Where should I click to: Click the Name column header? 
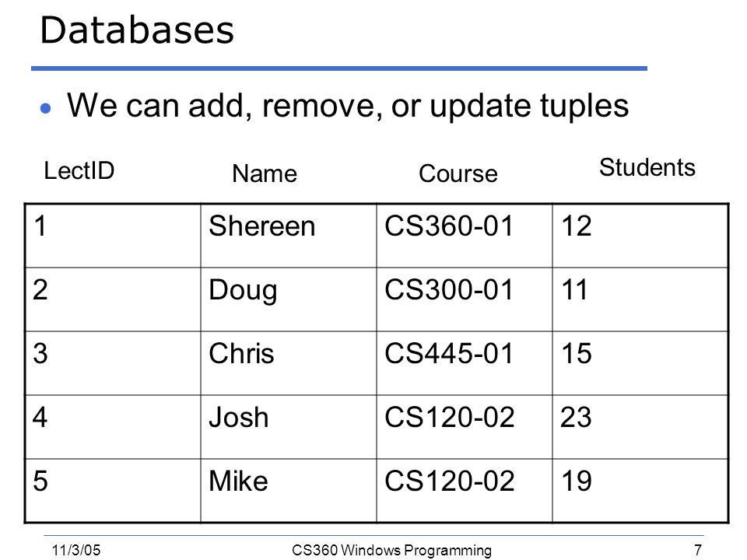265,173
